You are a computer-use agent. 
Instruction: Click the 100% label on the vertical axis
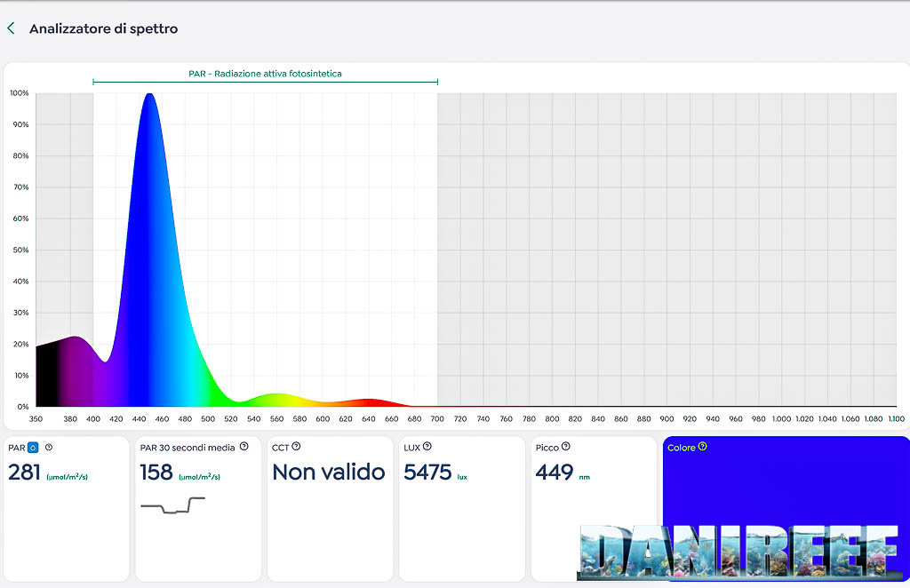click(20, 93)
